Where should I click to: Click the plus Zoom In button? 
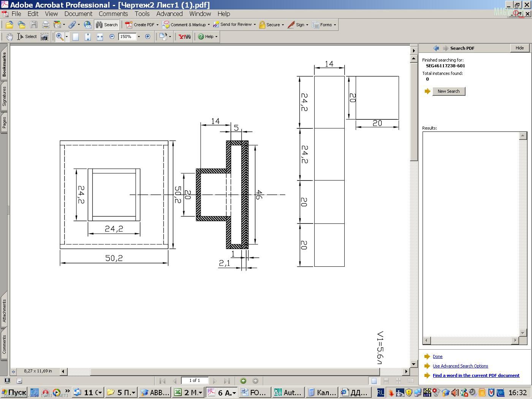pos(148,37)
